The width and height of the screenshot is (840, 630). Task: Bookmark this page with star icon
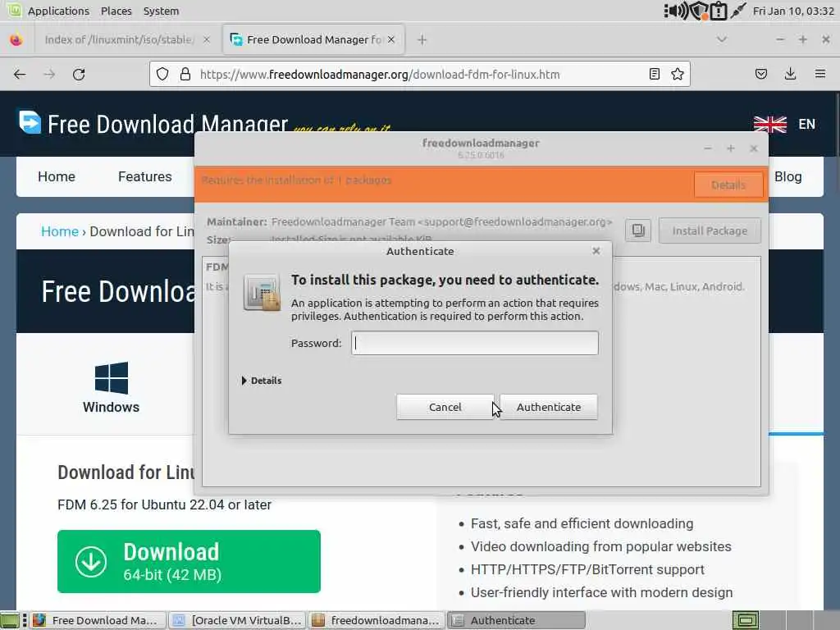pyautogui.click(x=677, y=74)
